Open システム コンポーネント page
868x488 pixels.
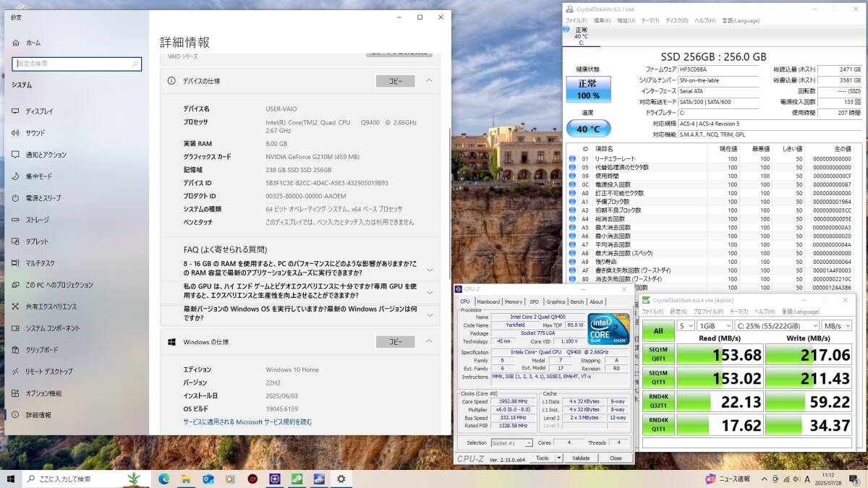[x=52, y=328]
